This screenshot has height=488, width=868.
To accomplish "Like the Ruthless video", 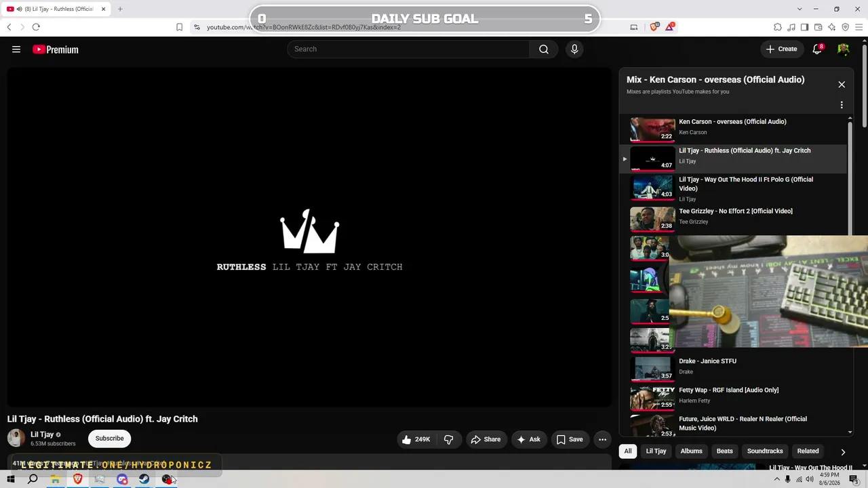I will (x=416, y=439).
